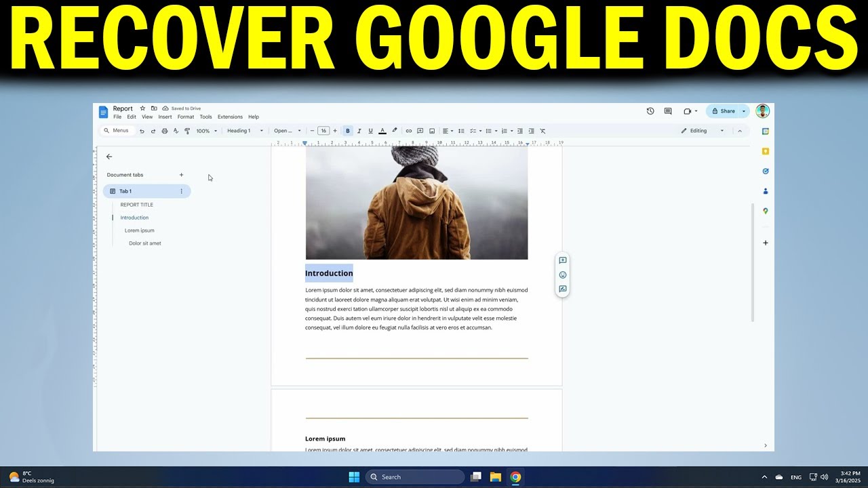This screenshot has width=868, height=488.
Task: Open the text alignment dropdown
Action: point(448,131)
